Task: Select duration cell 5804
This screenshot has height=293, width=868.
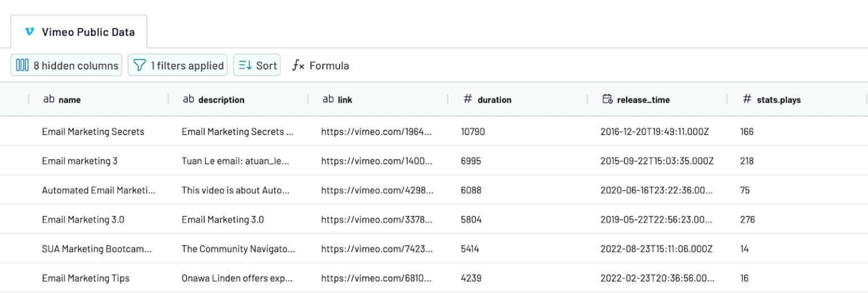Action: (x=471, y=220)
